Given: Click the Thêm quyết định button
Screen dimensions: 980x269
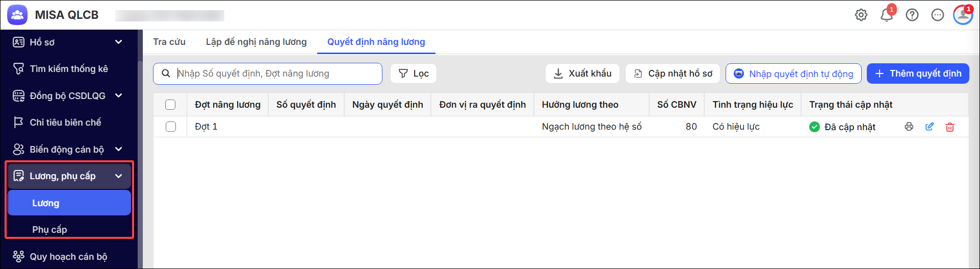Looking at the screenshot, I should (x=918, y=74).
